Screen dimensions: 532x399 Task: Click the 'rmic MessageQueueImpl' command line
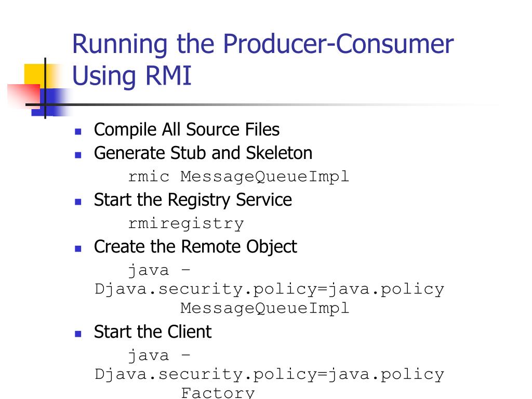[238, 177]
